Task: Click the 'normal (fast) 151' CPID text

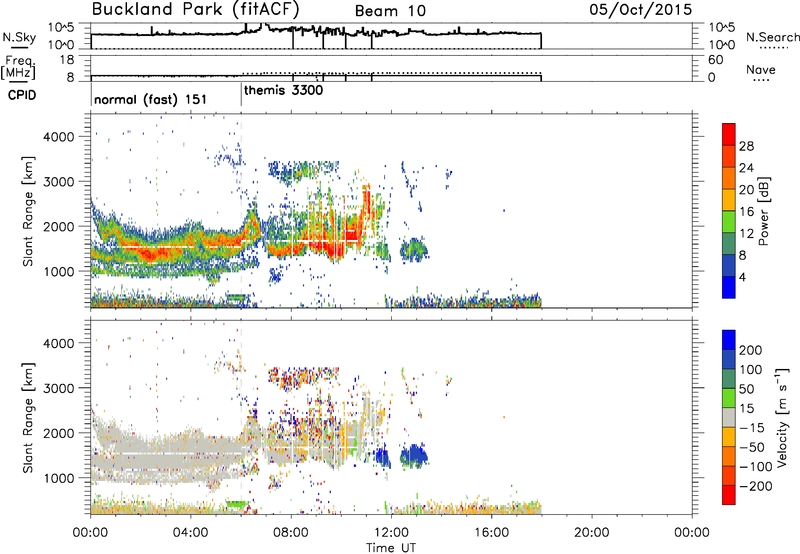Action: (151, 99)
